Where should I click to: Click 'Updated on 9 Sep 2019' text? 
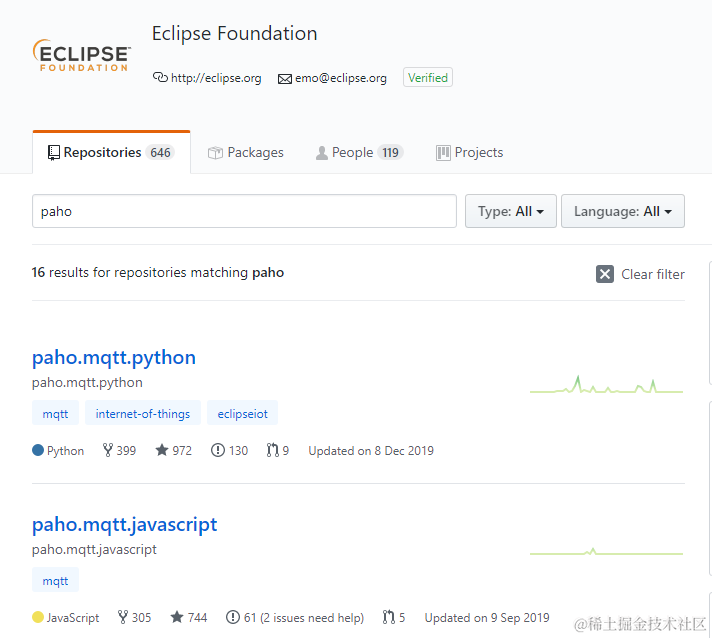tap(487, 618)
